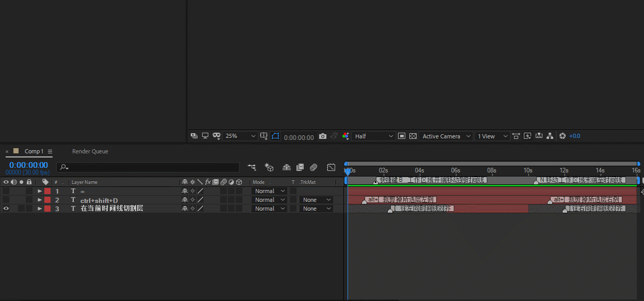
Task: Click the Lock column header icon
Action: coord(29,182)
